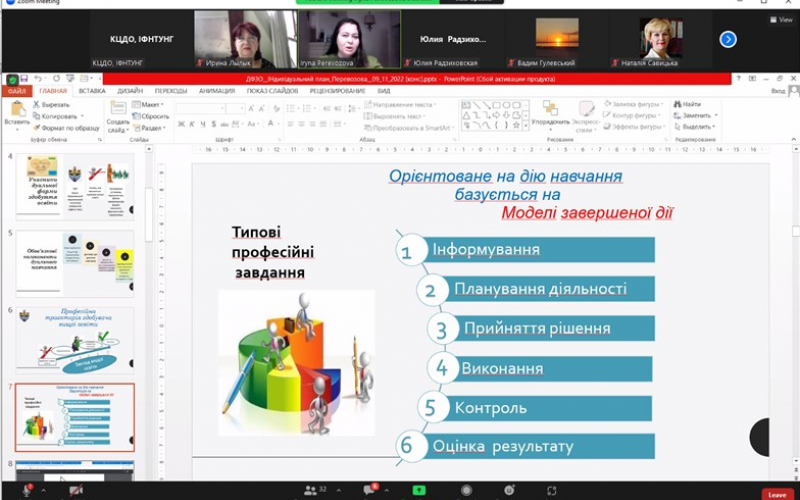Click the Создать слайд new slide icon
Screen dimensions: 800x500
tap(118, 109)
